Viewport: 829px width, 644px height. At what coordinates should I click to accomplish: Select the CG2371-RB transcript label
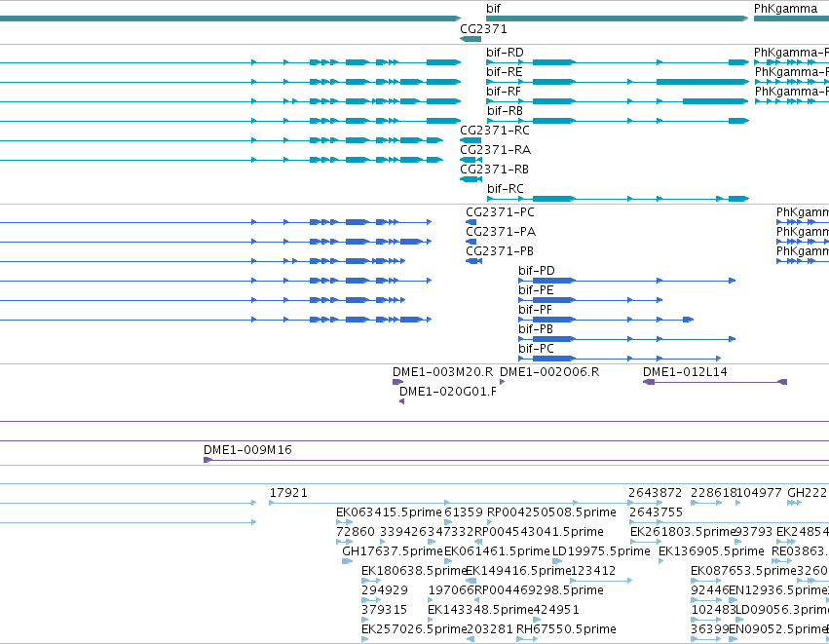tap(494, 170)
